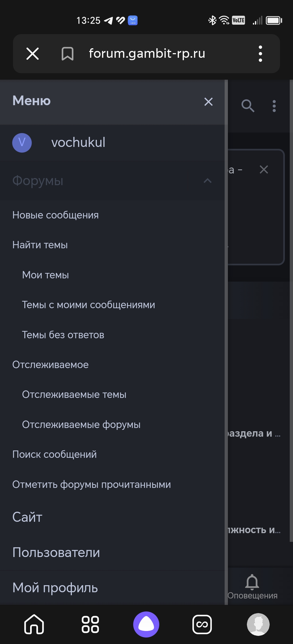
Task: Tap the forum.gambit-rp.ru address field
Action: click(147, 53)
